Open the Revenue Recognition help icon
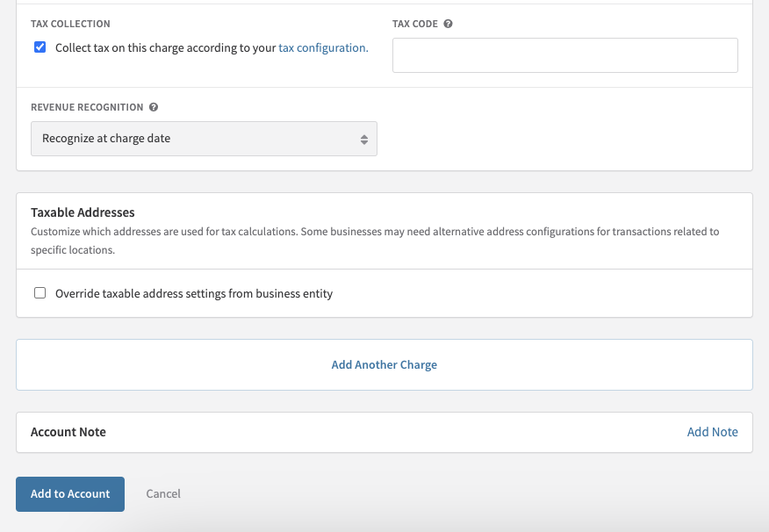Screen dimensions: 769x532 tap(154, 107)
